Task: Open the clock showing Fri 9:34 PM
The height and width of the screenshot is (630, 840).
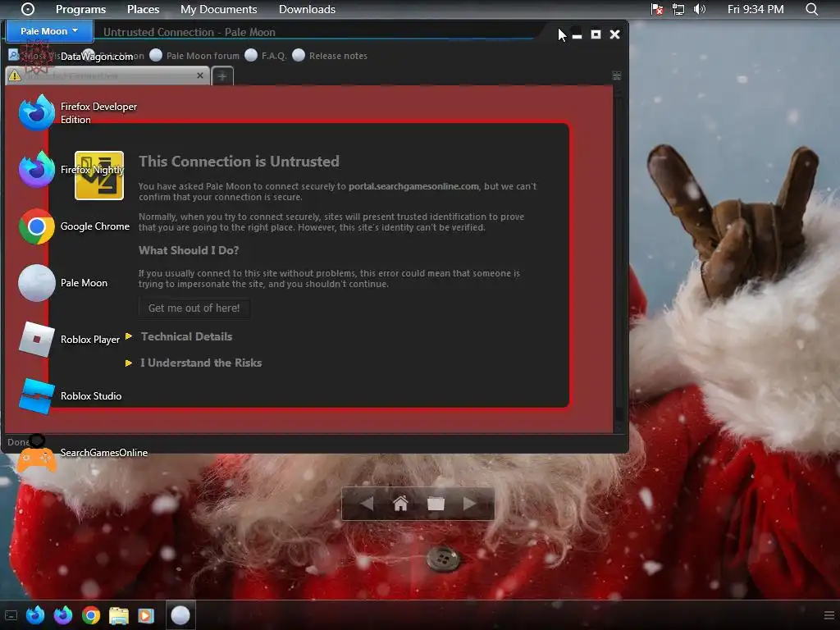Action: point(756,9)
